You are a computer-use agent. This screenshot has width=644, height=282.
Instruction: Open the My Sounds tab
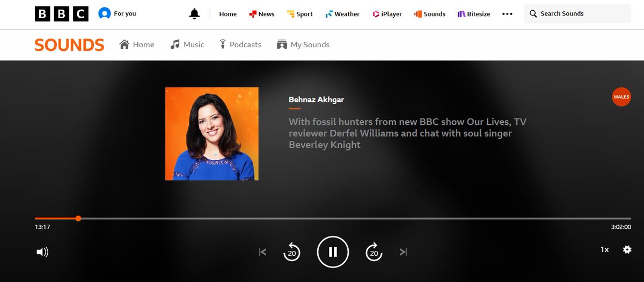(303, 44)
